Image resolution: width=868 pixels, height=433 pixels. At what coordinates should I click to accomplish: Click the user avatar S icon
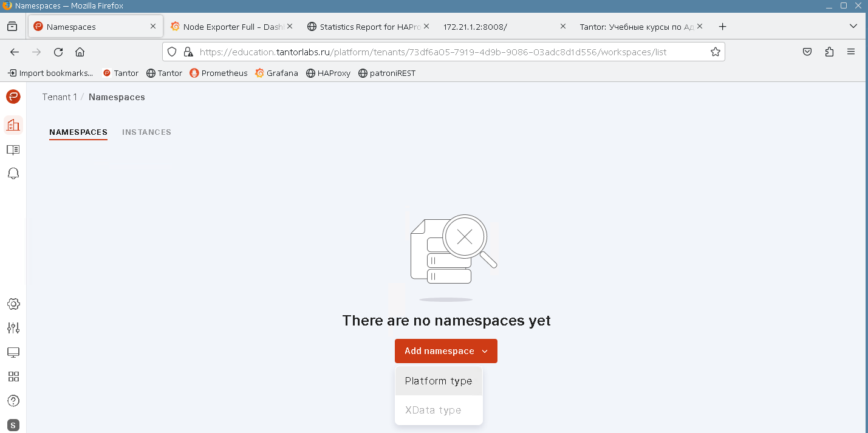tap(13, 425)
